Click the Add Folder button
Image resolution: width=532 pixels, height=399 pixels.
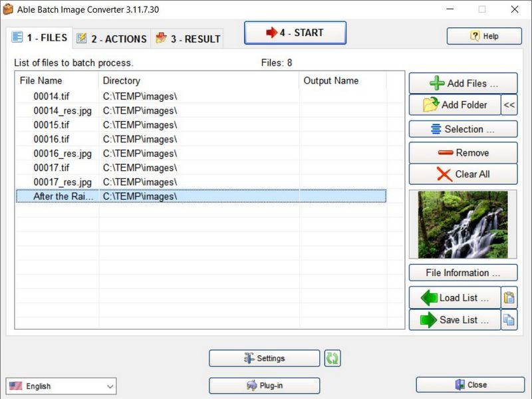(455, 104)
